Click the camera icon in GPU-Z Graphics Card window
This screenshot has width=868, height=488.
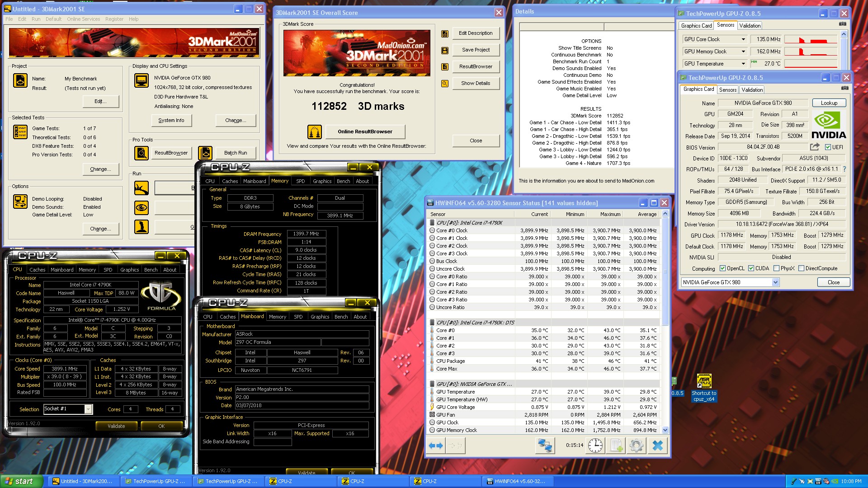click(844, 88)
